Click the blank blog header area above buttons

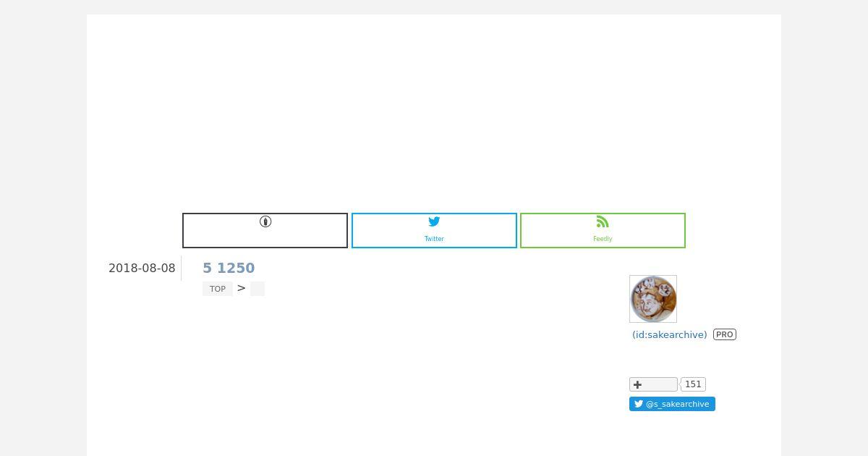pyautogui.click(x=434, y=109)
